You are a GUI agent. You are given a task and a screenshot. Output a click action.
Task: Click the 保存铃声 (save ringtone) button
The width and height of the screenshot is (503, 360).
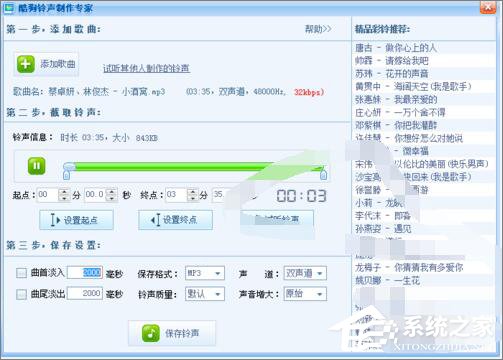(172, 333)
